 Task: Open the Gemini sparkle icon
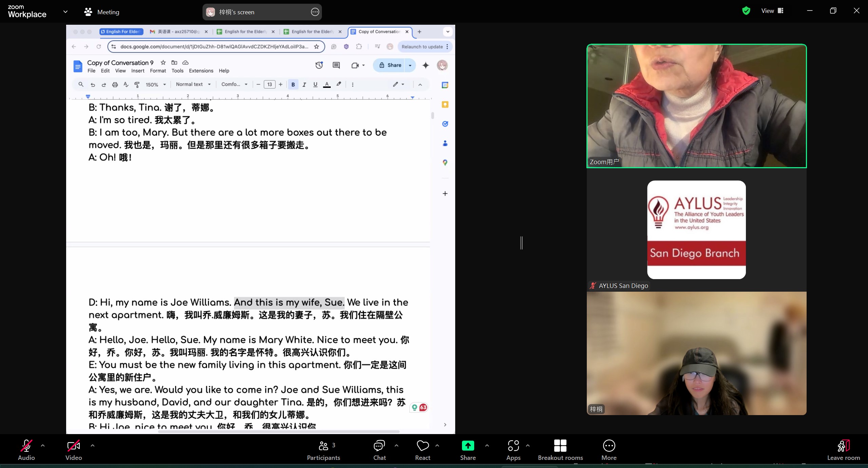pos(426,65)
